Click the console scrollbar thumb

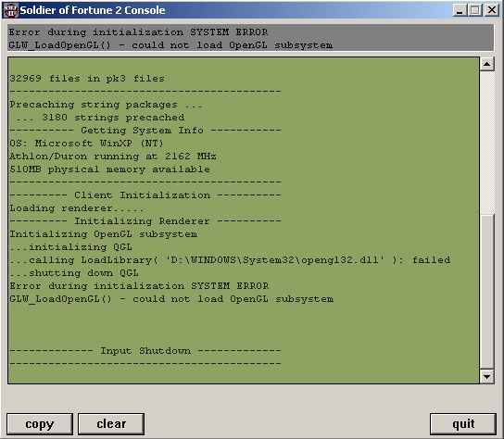pyautogui.click(x=487, y=292)
